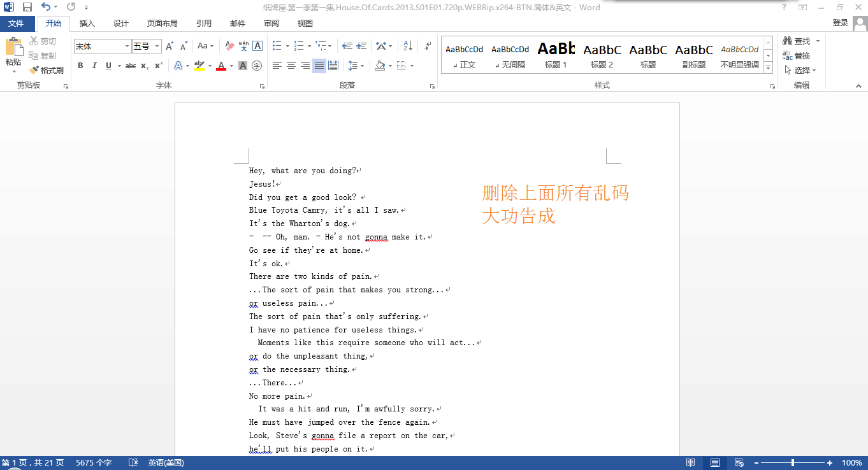Increase font size with grow font icon
Viewport: 868px width, 470px height.
pos(169,46)
